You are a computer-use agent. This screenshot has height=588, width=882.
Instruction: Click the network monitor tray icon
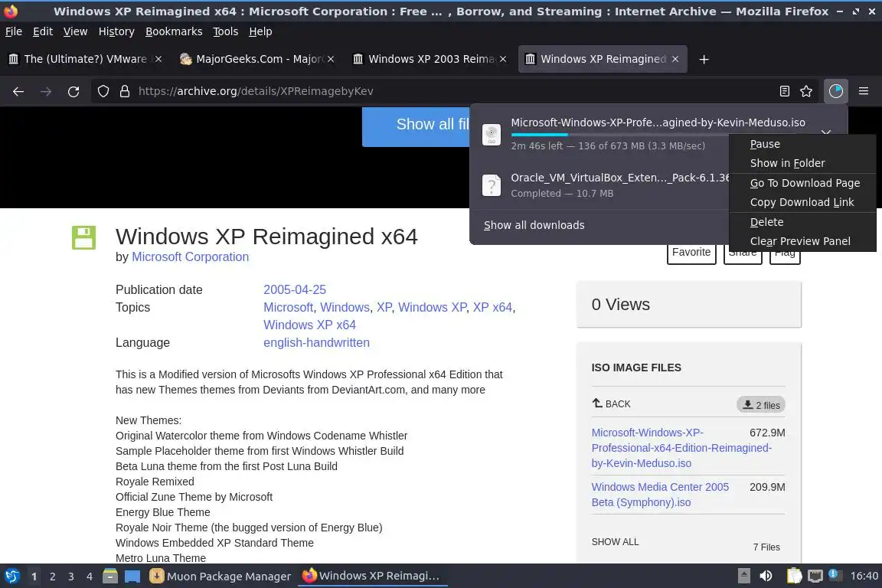[815, 576]
